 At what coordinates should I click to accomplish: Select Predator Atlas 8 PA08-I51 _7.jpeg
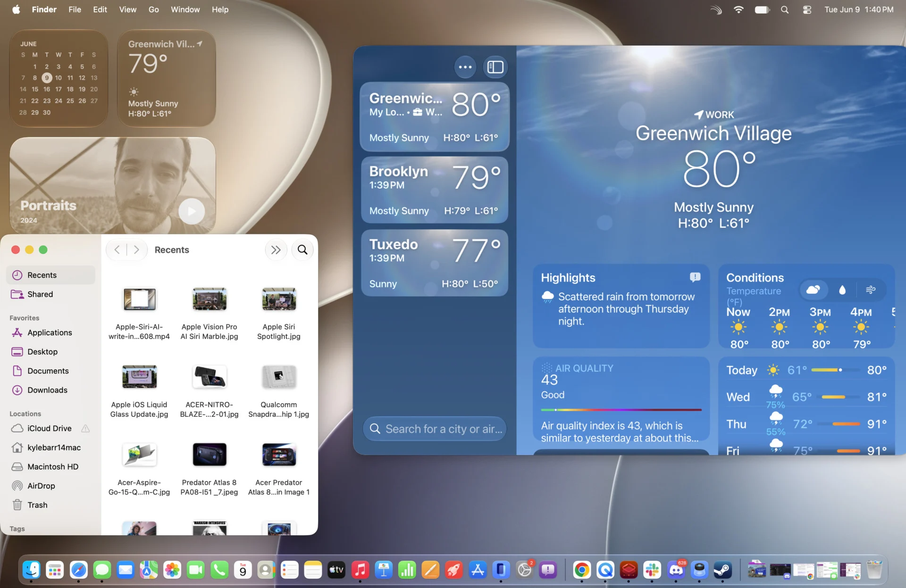(209, 468)
